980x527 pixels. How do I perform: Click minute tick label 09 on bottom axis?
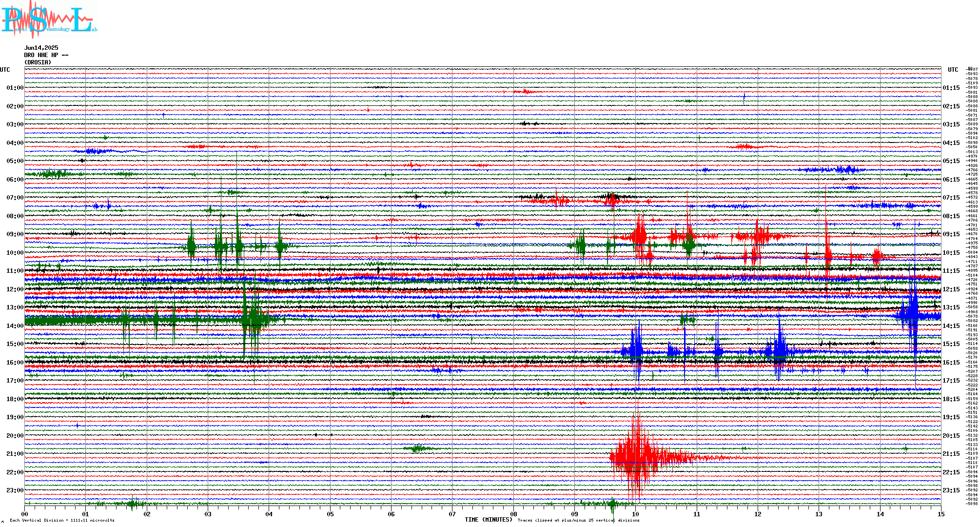pos(574,514)
